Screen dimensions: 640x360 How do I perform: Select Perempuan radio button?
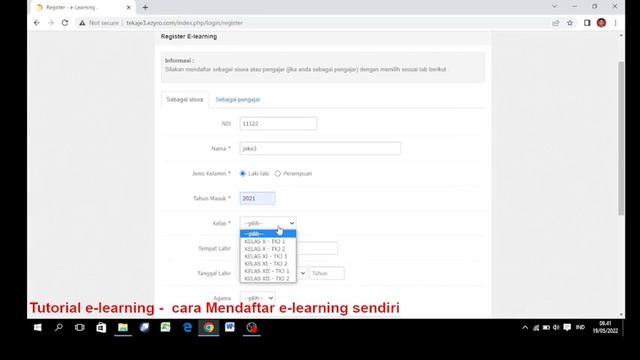[278, 173]
